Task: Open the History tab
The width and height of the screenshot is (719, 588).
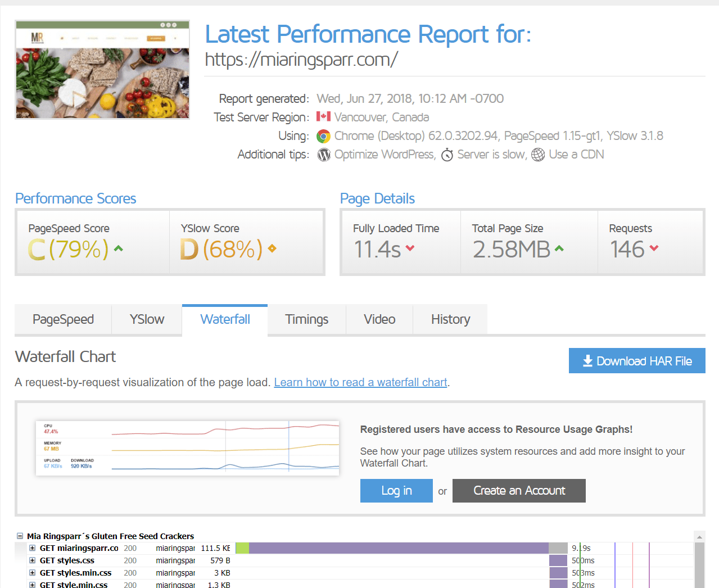Action: (450, 319)
